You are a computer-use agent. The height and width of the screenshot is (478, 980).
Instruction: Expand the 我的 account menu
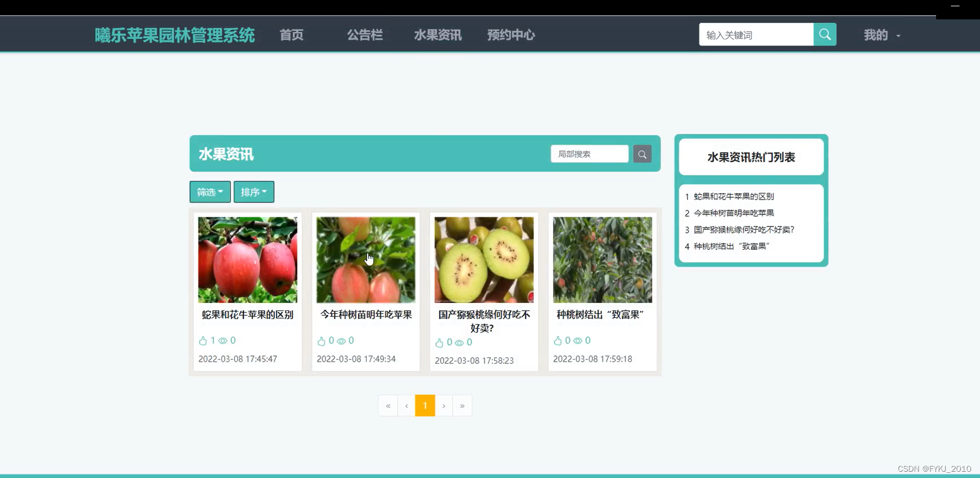coord(882,35)
